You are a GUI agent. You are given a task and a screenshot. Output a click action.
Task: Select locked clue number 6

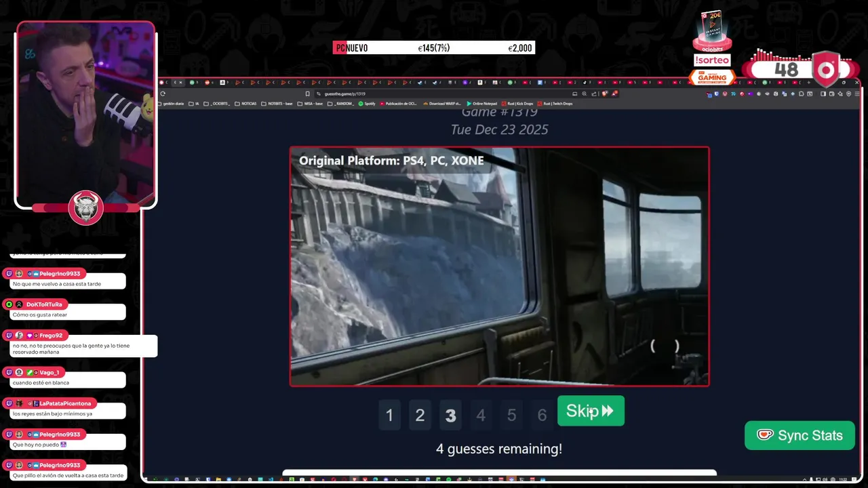tap(542, 415)
